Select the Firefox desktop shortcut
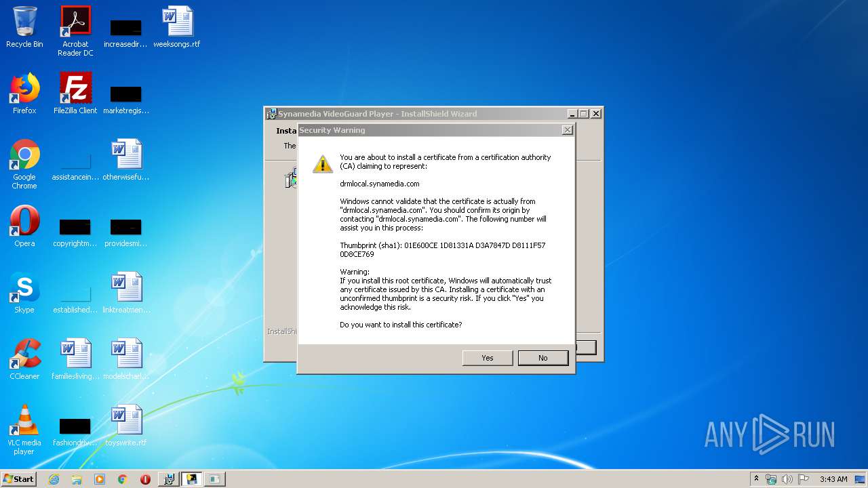Viewport: 868px width, 488px height. point(24,94)
